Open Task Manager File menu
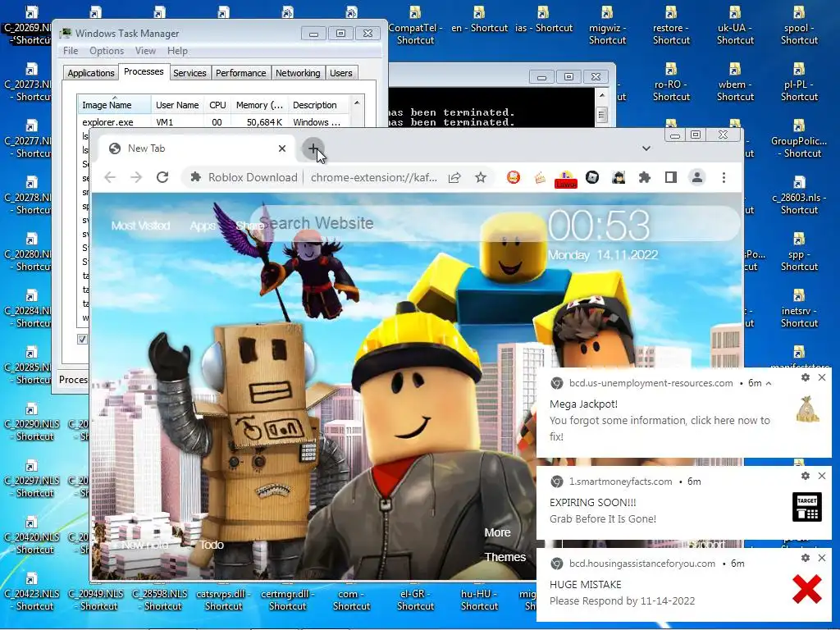 click(x=71, y=51)
